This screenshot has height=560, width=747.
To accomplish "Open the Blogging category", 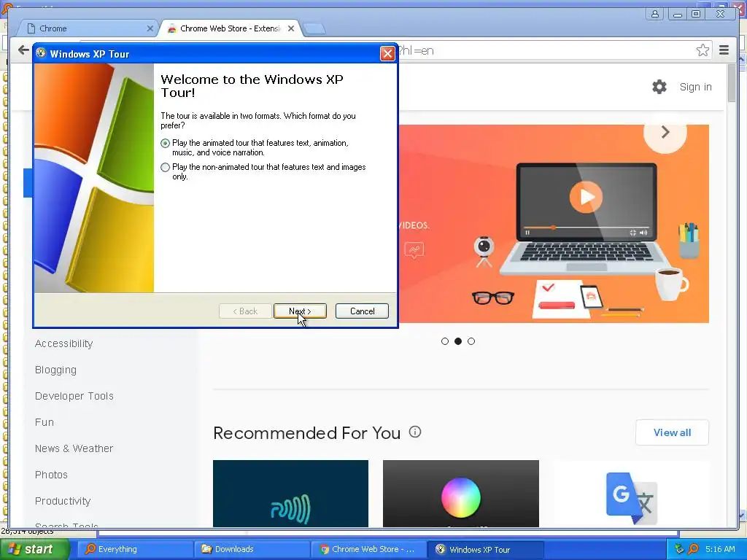I will 55,370.
